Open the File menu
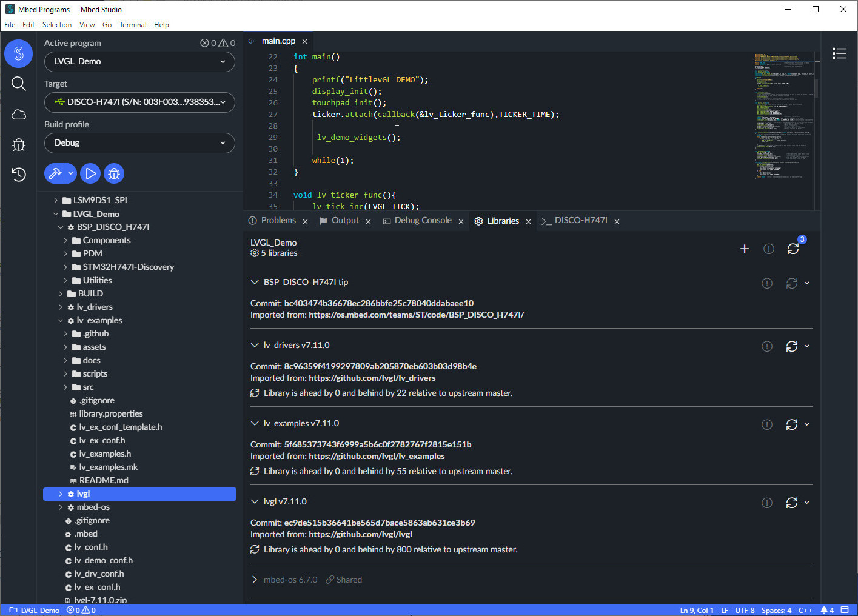The image size is (858, 616). click(10, 25)
